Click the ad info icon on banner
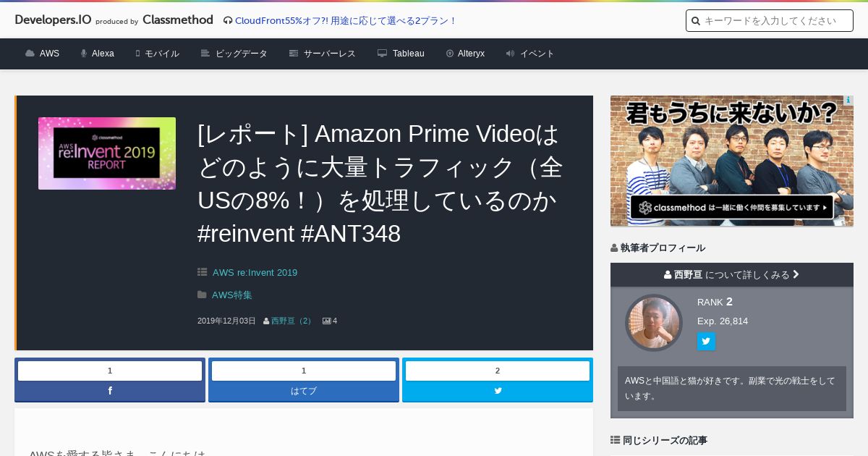 pyautogui.click(x=848, y=101)
